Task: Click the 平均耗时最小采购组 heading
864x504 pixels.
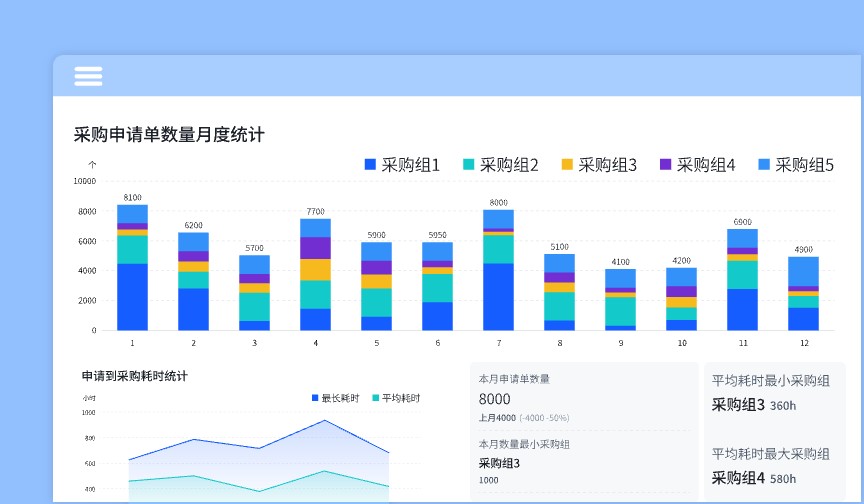Action: (770, 381)
